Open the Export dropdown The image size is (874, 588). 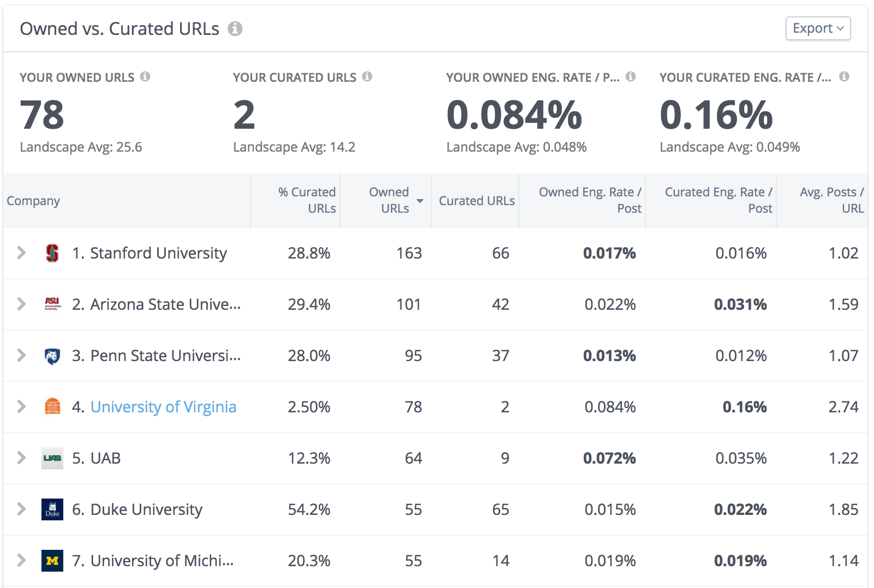(818, 28)
